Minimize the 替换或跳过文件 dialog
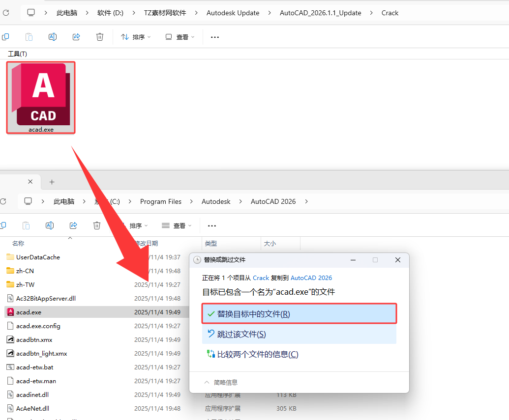Image resolution: width=509 pixels, height=420 pixels. pos(353,260)
